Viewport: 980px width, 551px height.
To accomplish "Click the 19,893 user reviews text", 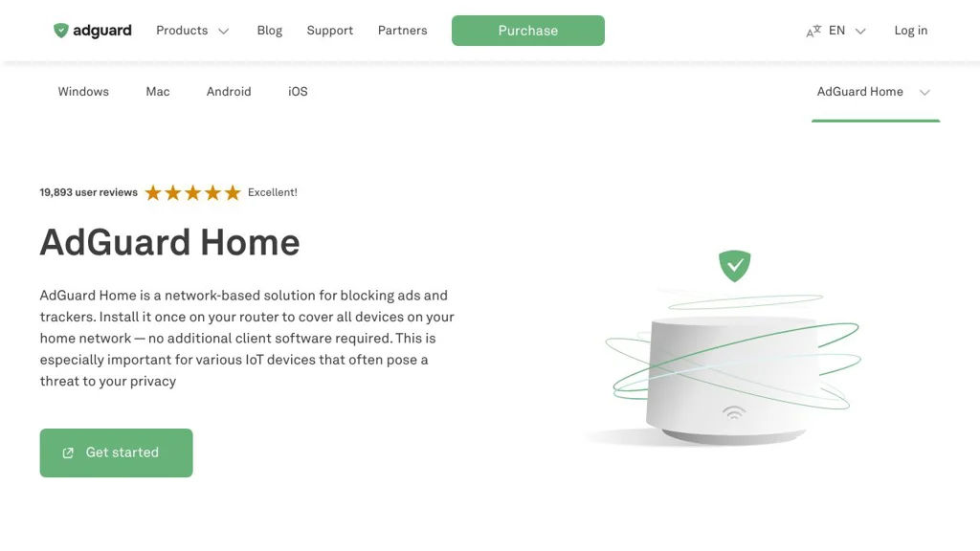I will click(x=89, y=192).
